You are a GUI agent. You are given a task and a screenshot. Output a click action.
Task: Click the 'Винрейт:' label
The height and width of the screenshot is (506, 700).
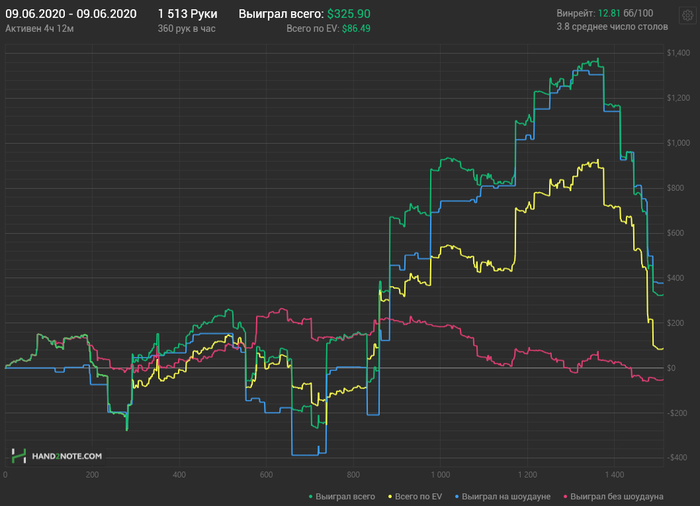click(x=576, y=13)
